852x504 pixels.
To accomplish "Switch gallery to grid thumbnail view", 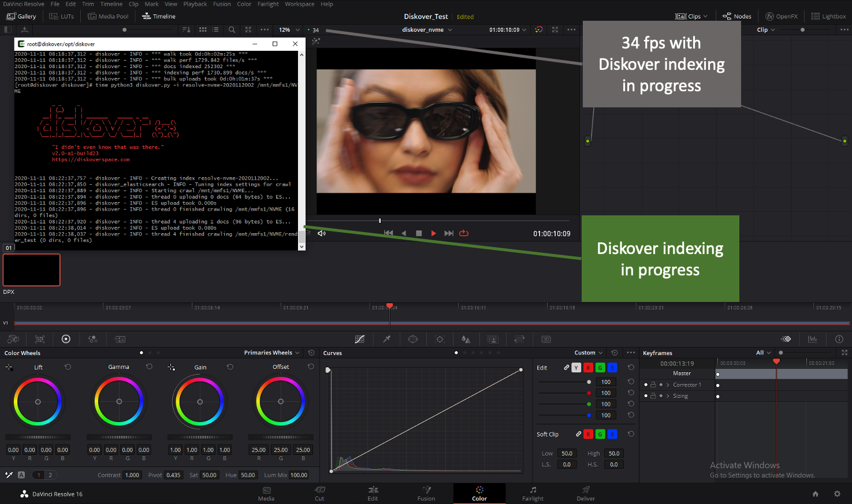I will coord(203,29).
